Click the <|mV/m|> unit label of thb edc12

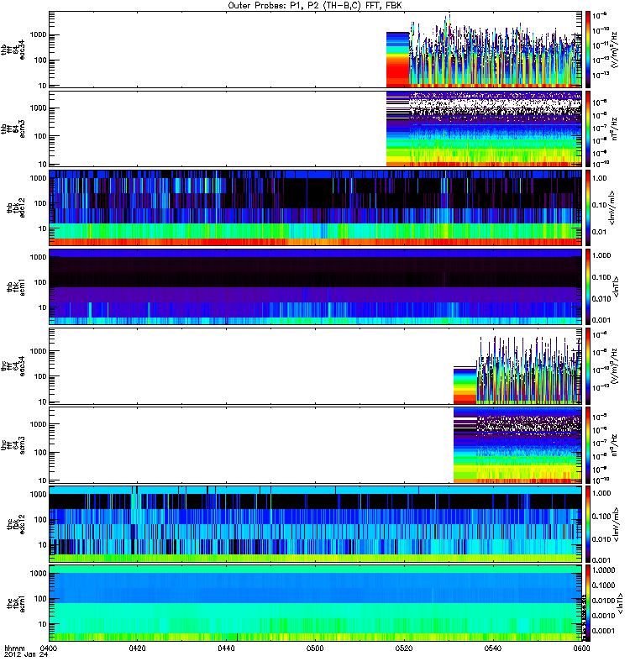(x=613, y=207)
